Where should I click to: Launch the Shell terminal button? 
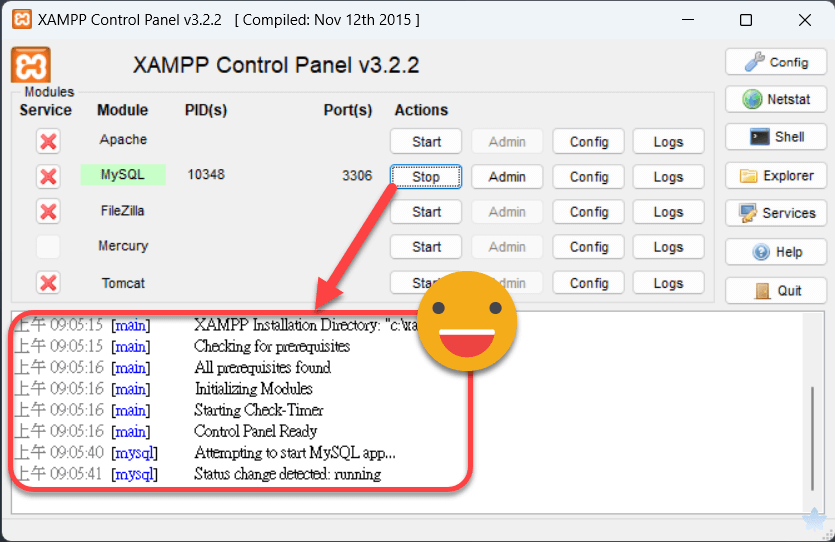(776, 137)
